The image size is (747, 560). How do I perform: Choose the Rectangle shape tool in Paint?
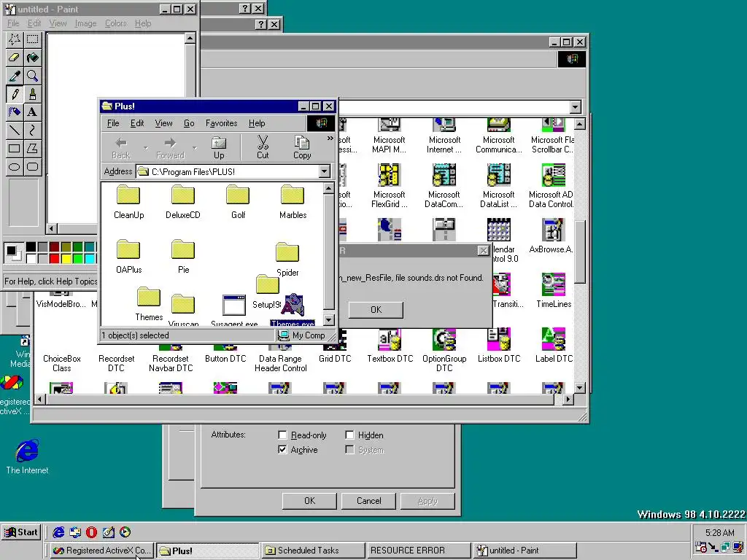pyautogui.click(x=15, y=148)
